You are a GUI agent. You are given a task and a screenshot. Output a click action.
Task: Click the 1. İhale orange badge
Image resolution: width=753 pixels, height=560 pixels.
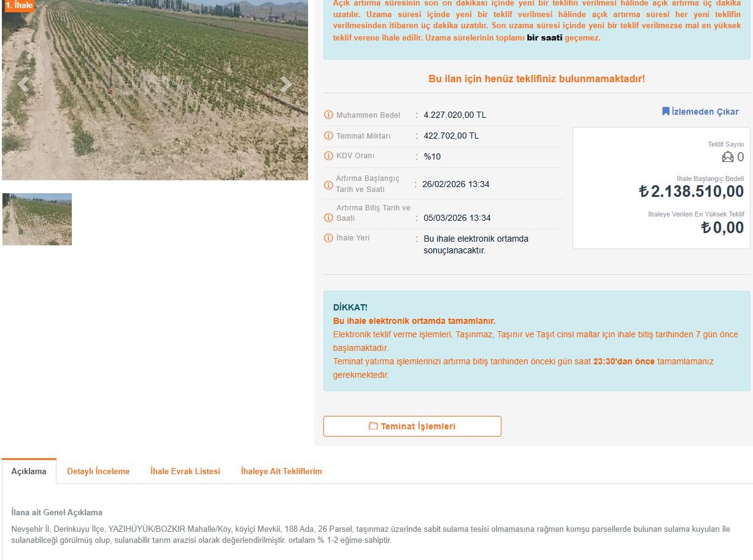(19, 6)
